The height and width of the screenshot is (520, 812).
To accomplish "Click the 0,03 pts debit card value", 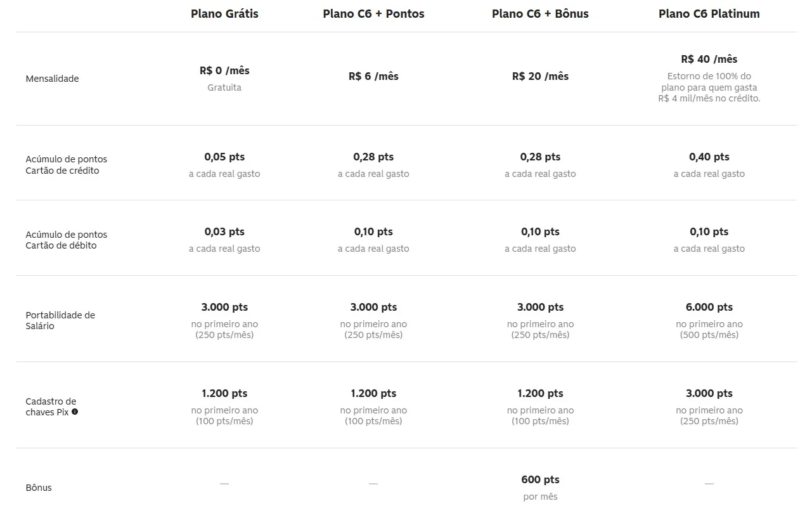I will [x=224, y=231].
